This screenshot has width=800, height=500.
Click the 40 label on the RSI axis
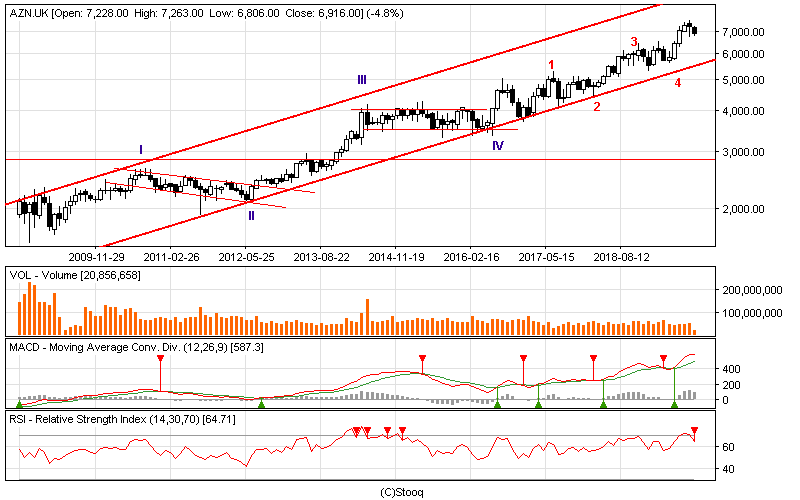point(729,469)
